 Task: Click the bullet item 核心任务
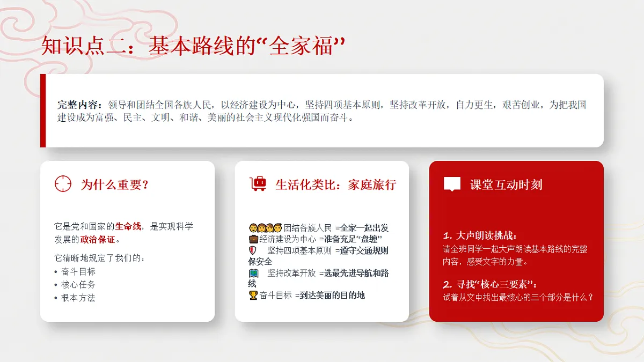(78, 284)
